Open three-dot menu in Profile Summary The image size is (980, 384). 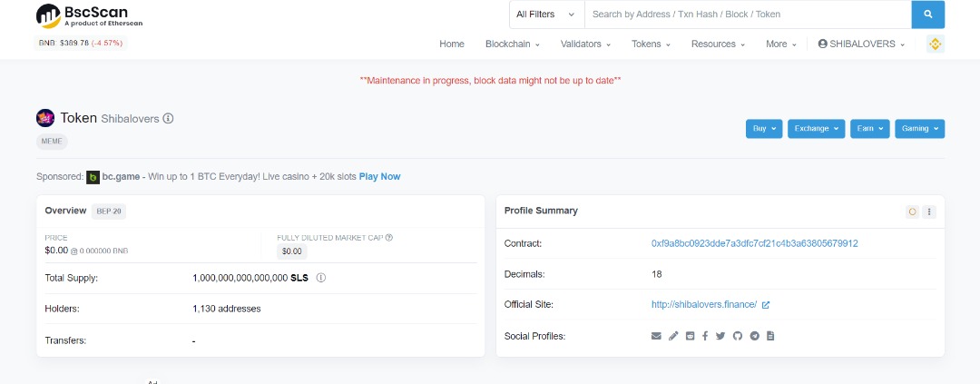point(929,212)
